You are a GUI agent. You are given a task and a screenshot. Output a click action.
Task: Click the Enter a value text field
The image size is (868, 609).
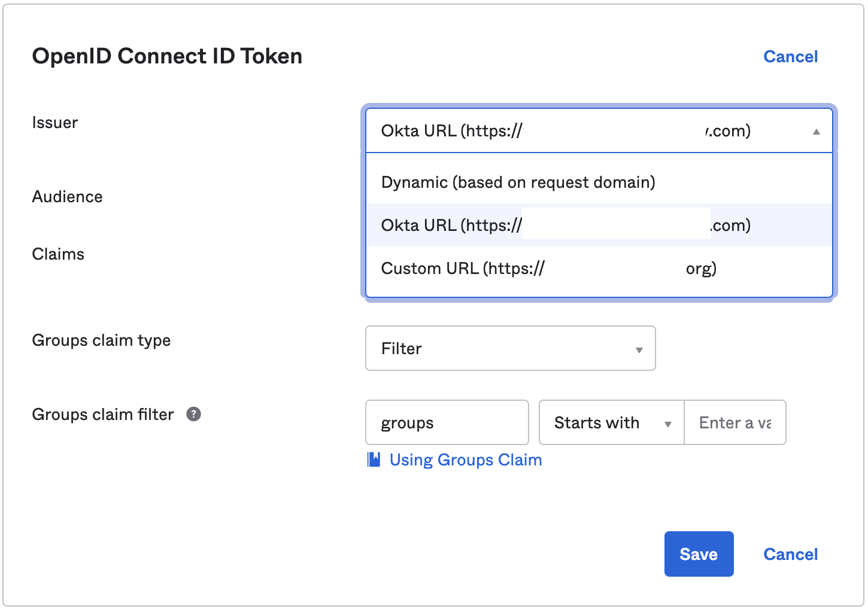(735, 423)
